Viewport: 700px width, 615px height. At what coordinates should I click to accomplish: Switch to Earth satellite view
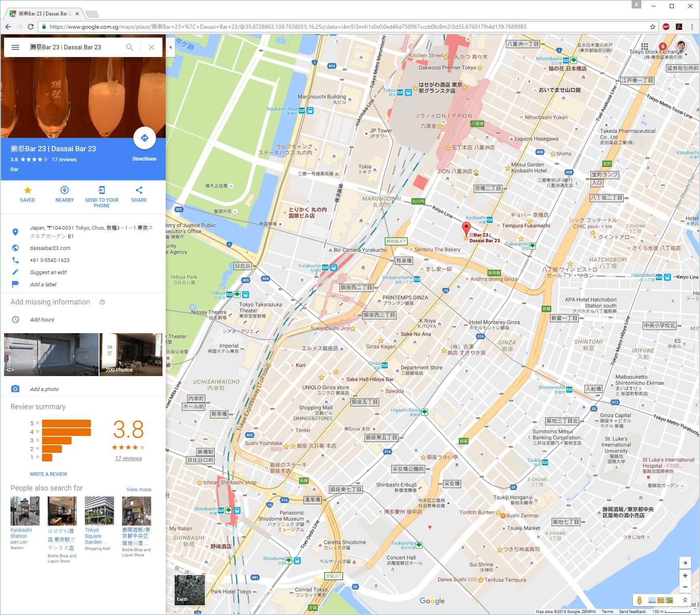(190, 590)
